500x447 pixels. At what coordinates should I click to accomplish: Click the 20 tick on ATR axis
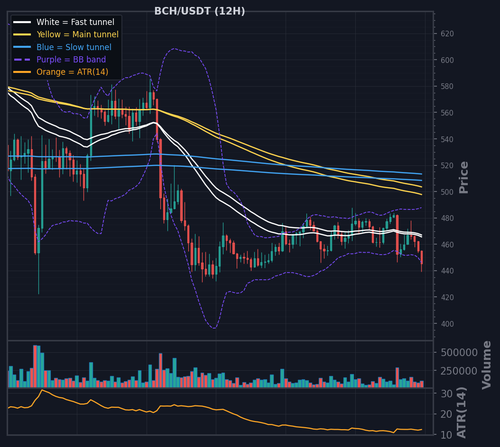446,414
